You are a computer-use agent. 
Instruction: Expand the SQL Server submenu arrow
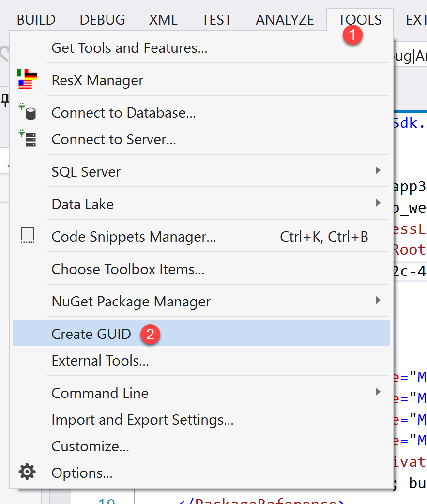tap(378, 170)
